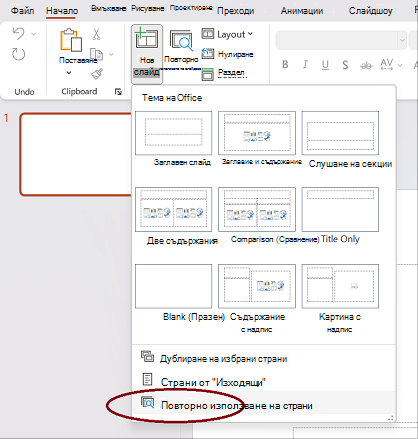Switch to the Слайдшоу tab
418x439 pixels.
pyautogui.click(x=371, y=11)
